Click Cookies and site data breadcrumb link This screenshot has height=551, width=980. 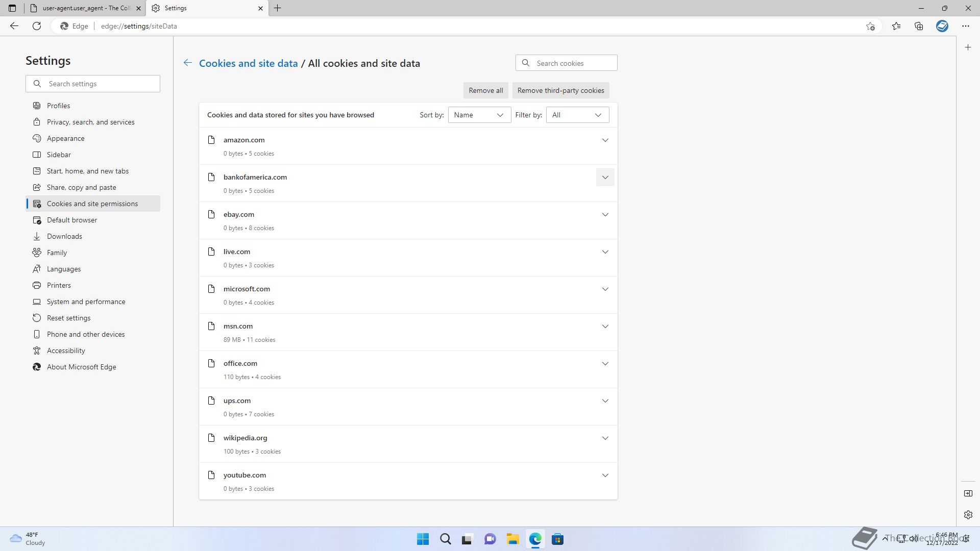[x=248, y=63]
